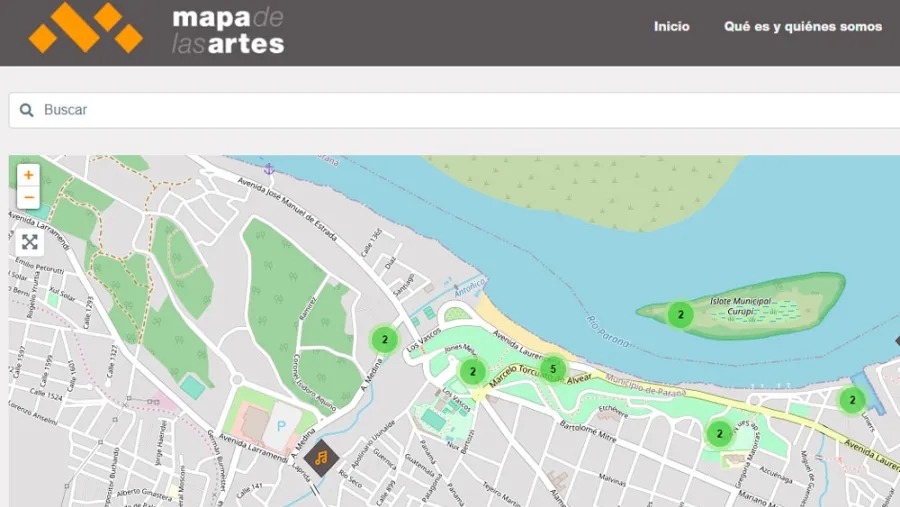Open 'Qué es y quiénes somos' page

click(802, 26)
